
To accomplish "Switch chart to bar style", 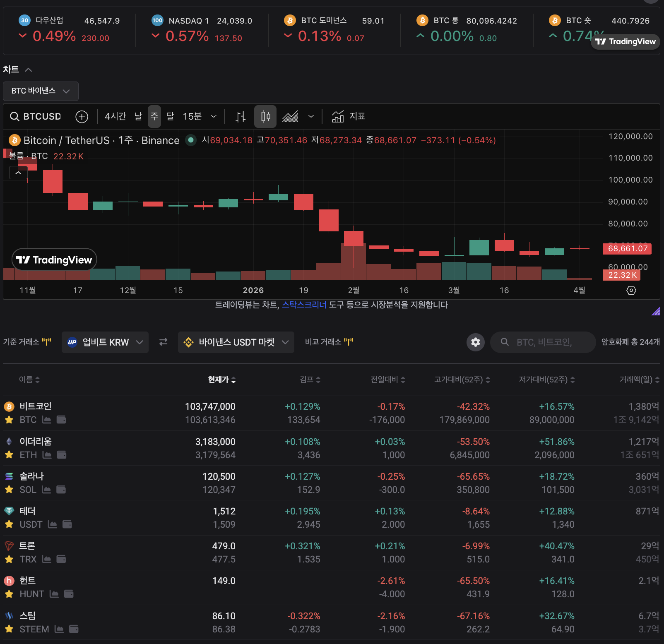I will point(241,117).
